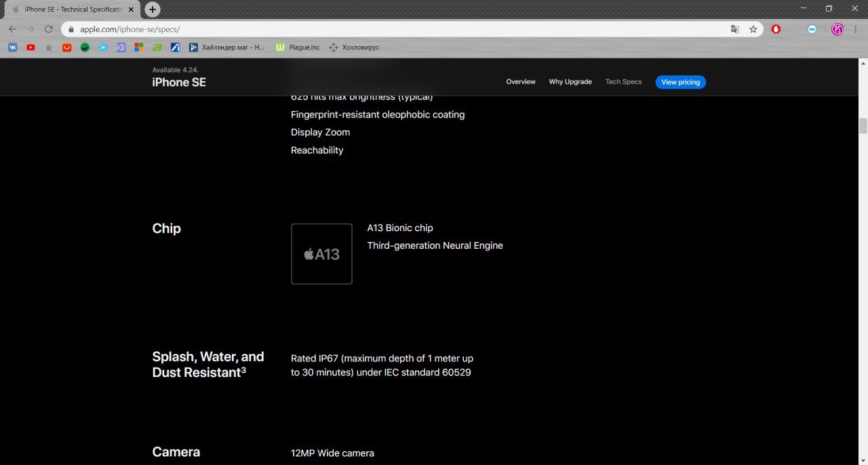The height and width of the screenshot is (465, 868).
Task: Close the iPhone SE browser tab
Action: (132, 9)
